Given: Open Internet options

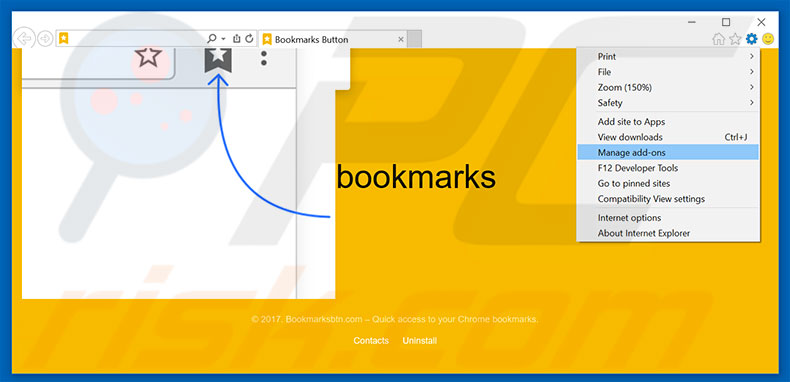Looking at the screenshot, I should point(668,218).
